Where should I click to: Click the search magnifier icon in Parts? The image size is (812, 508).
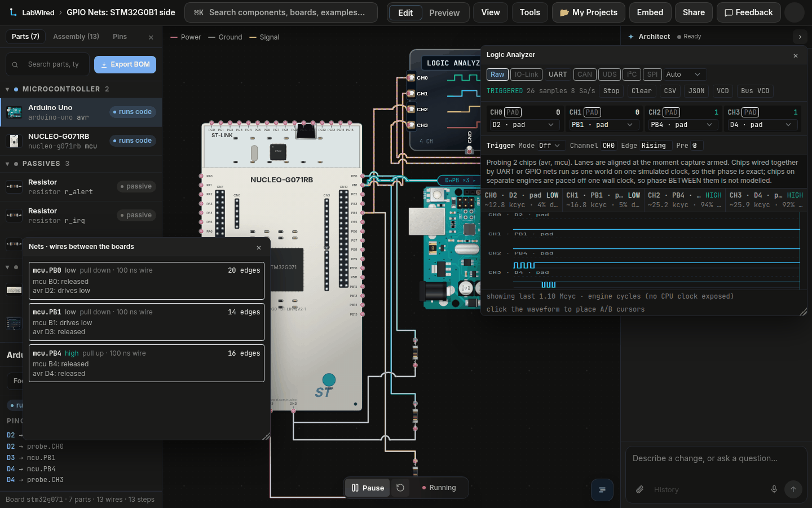click(15, 64)
